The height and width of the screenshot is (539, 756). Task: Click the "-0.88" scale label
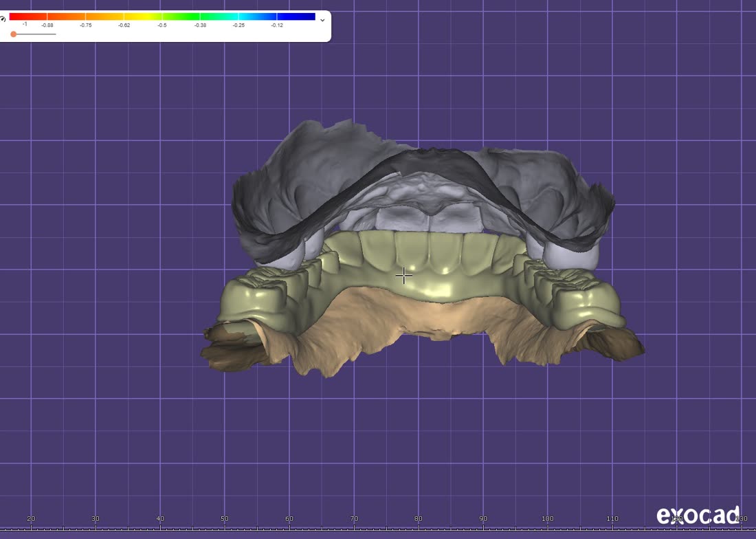point(47,25)
